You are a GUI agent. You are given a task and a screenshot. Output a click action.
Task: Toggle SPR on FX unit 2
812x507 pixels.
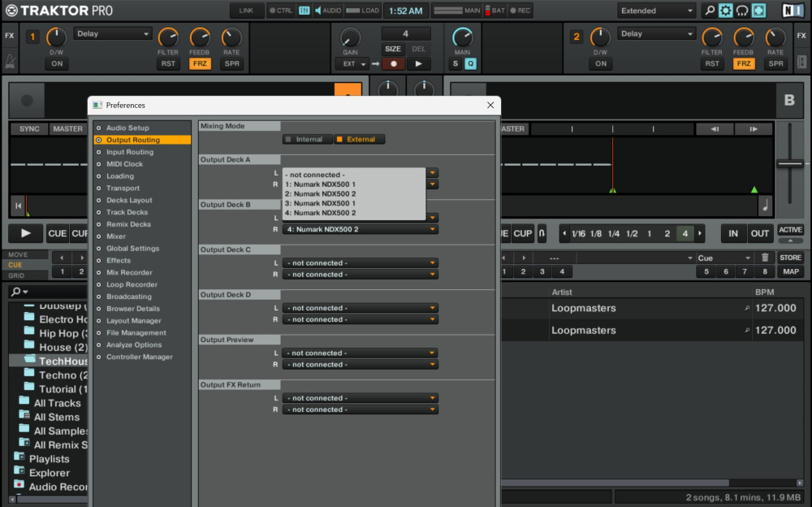775,63
